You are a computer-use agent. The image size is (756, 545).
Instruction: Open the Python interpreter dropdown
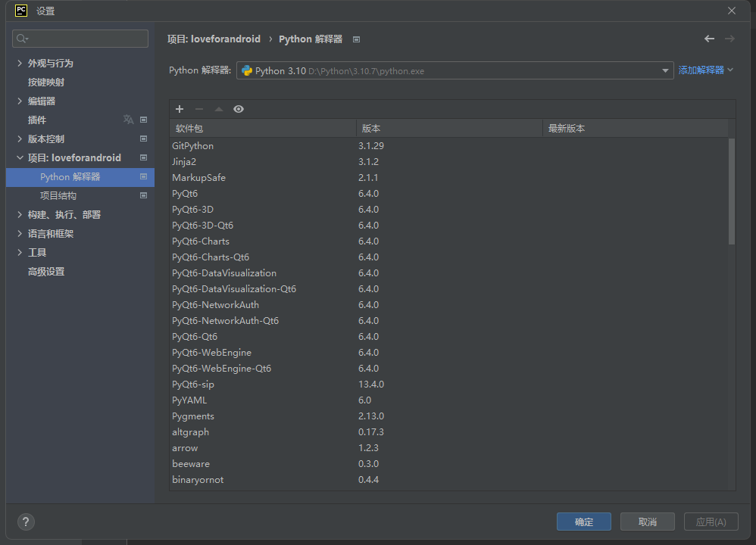click(x=665, y=71)
